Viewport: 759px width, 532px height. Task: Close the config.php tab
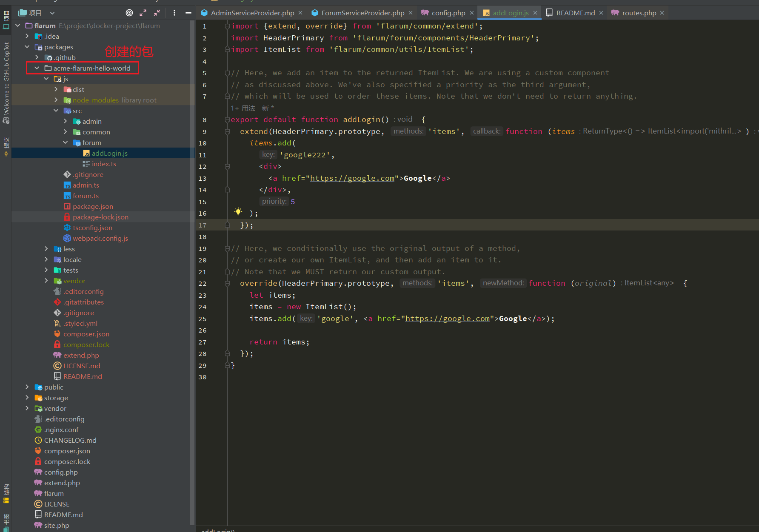[472, 13]
